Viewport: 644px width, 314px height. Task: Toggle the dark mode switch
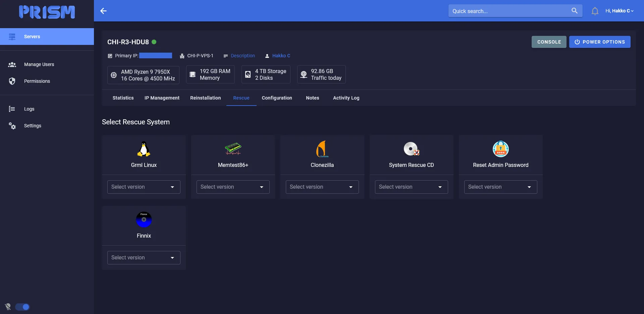coord(22,307)
